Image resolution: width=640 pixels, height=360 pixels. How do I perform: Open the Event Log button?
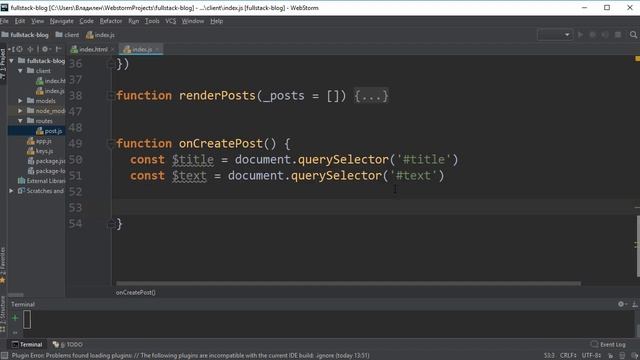coord(608,344)
